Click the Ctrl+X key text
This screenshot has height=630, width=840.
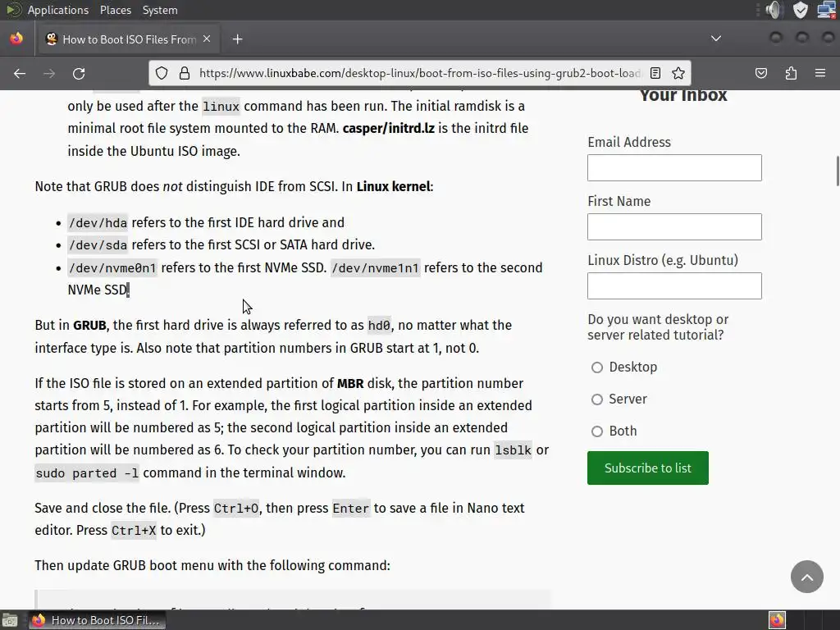134,531
